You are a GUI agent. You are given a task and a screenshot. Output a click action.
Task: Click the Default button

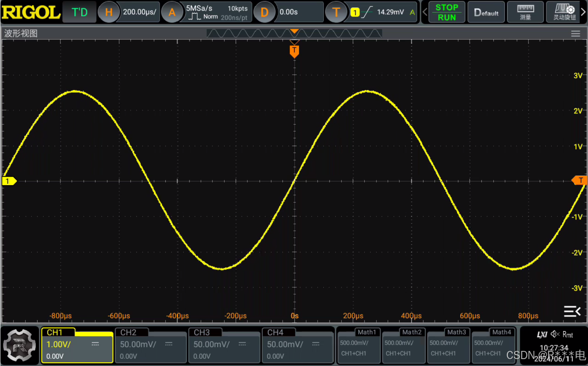pos(486,12)
